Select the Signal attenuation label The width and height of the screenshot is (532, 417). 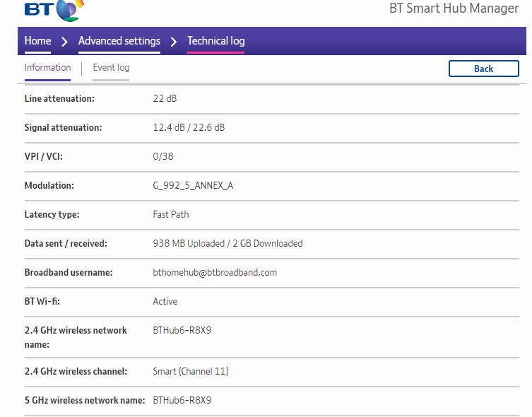coord(63,128)
